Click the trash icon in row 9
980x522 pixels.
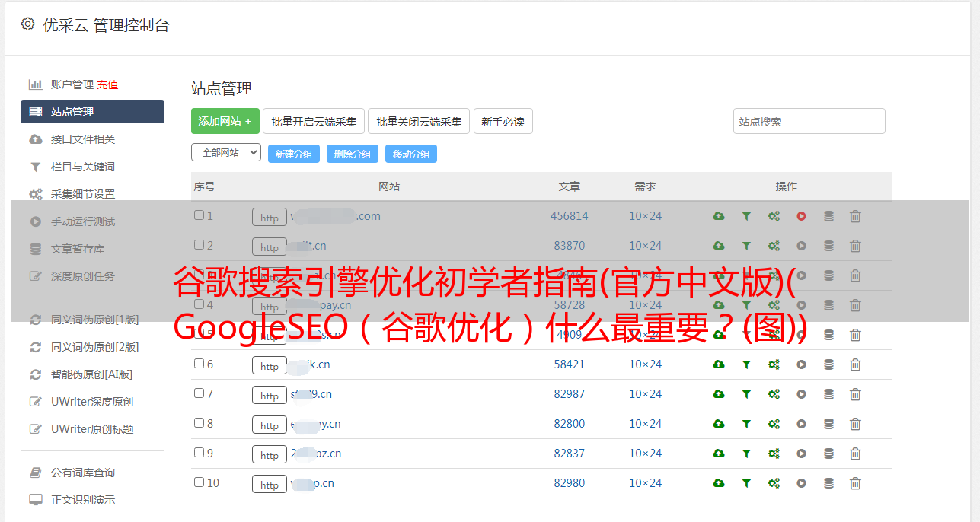855,454
